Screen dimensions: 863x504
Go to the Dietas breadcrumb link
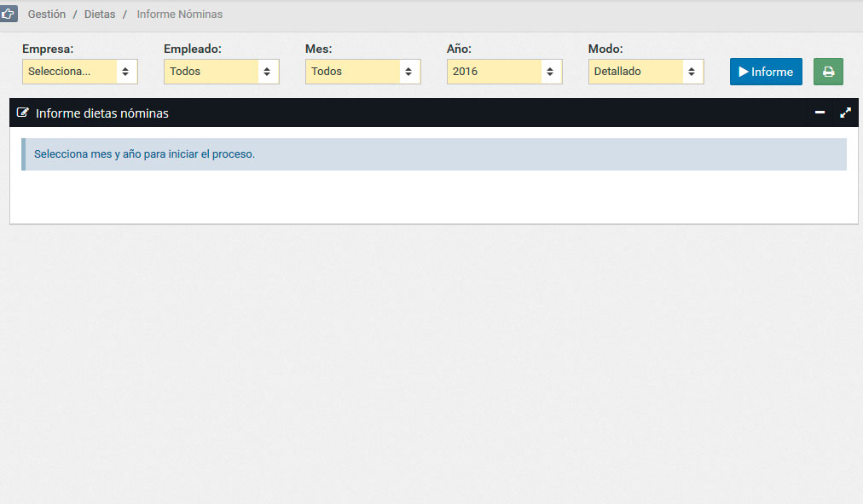coord(100,14)
